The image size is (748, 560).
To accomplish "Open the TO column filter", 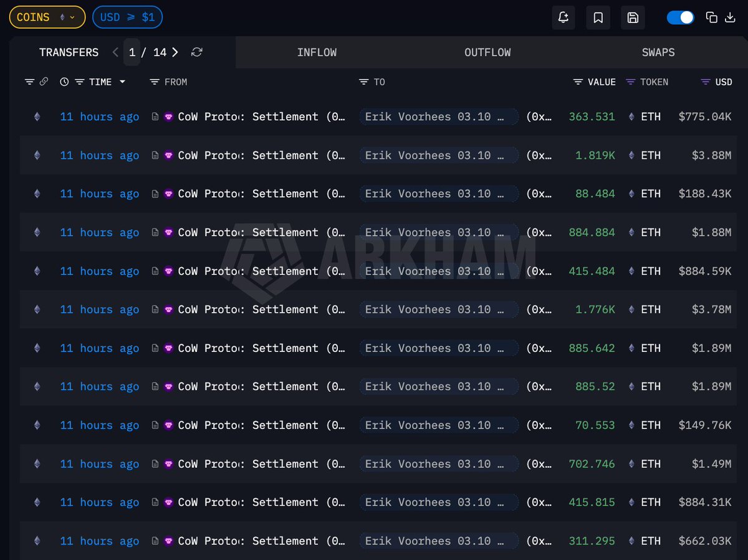I will [x=364, y=82].
